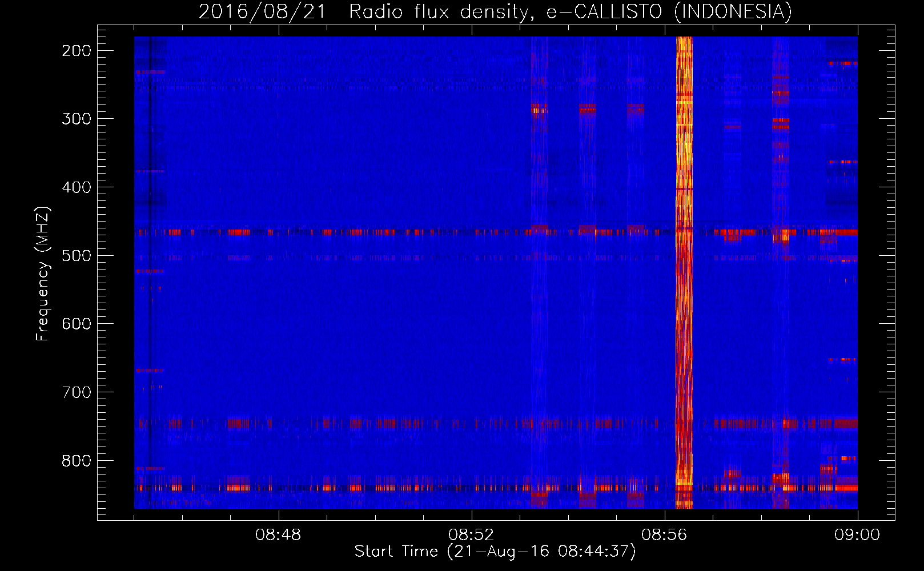Click the 08:56 time tick label
The height and width of the screenshot is (571, 924).
[664, 535]
